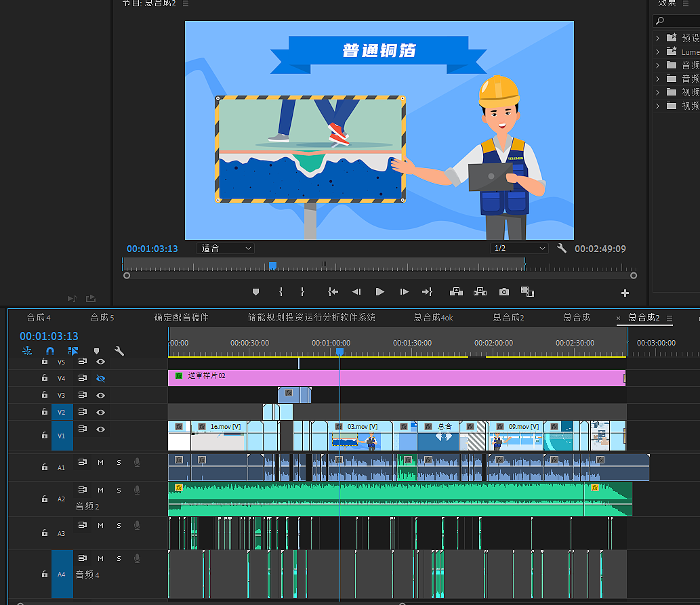Screen dimensions: 700x605
Task: Solo the A1 audio track
Action: [119, 463]
